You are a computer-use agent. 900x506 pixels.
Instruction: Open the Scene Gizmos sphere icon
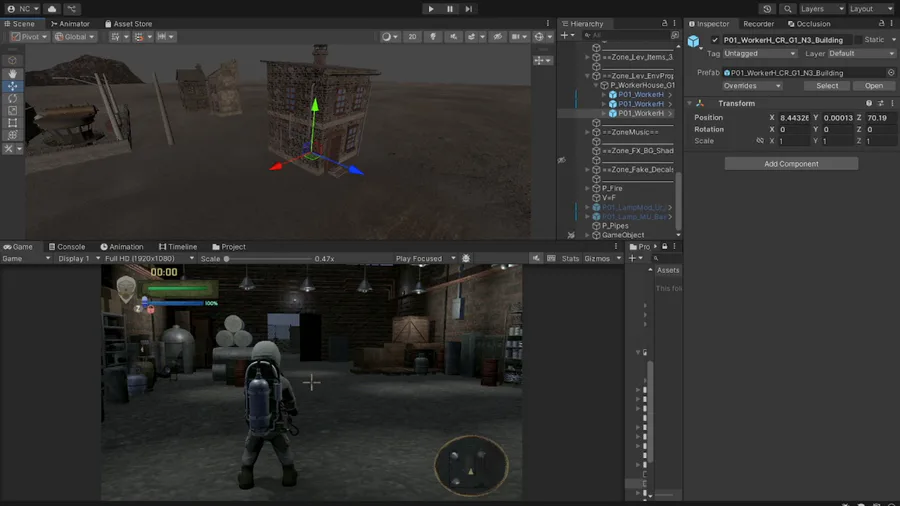(x=538, y=36)
